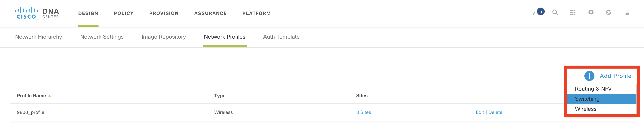Open the apps grid icon
This screenshot has width=644, height=123.
(573, 12)
